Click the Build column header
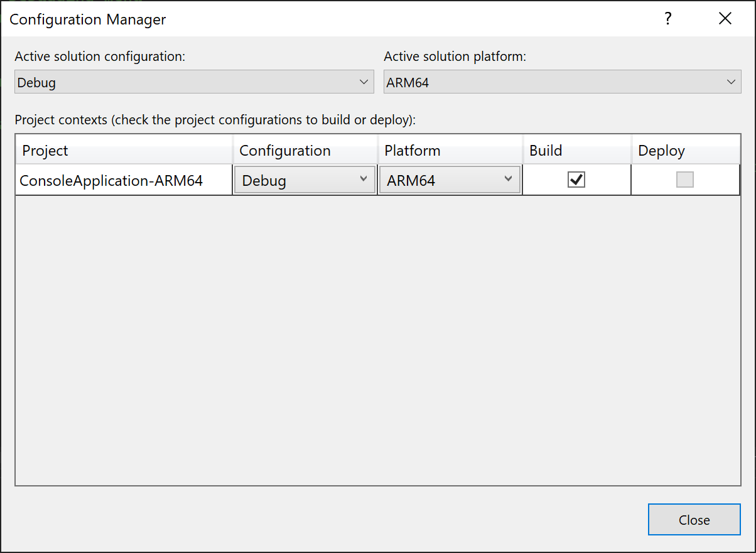Screen dimensions: 756x553 (x=545, y=150)
